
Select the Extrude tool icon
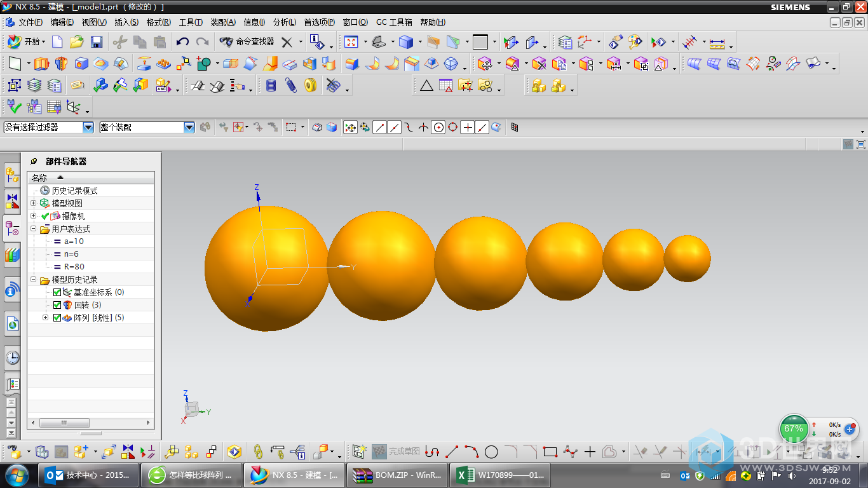pos(41,64)
